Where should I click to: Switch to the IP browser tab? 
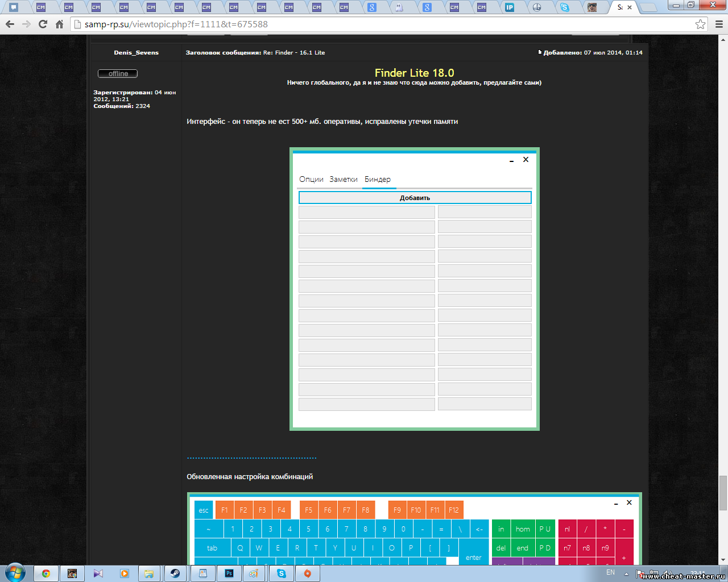[x=509, y=7]
